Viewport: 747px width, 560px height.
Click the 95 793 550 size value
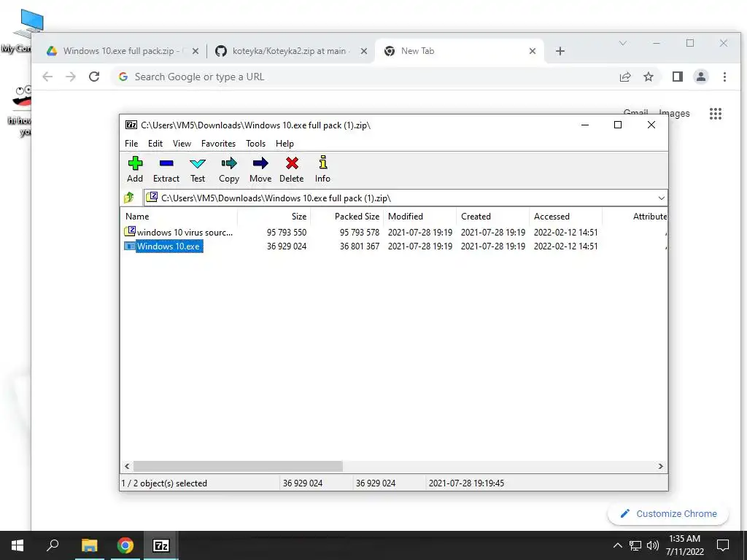pos(286,233)
